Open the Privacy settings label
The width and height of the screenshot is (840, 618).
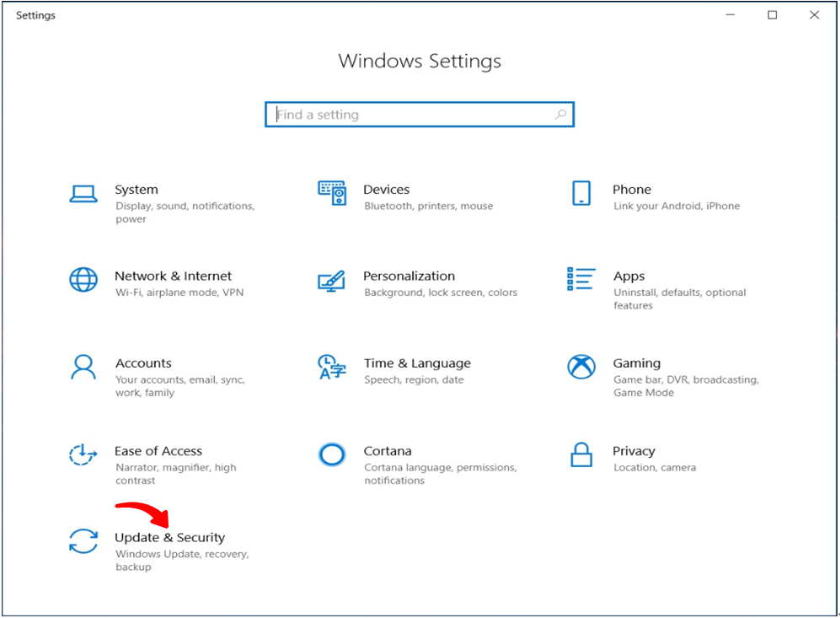pos(634,451)
